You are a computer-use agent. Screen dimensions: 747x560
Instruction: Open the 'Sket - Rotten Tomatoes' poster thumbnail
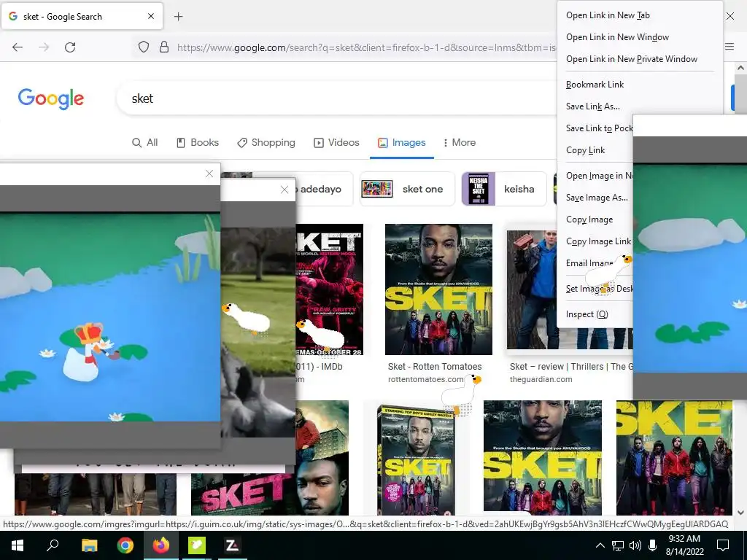click(438, 289)
